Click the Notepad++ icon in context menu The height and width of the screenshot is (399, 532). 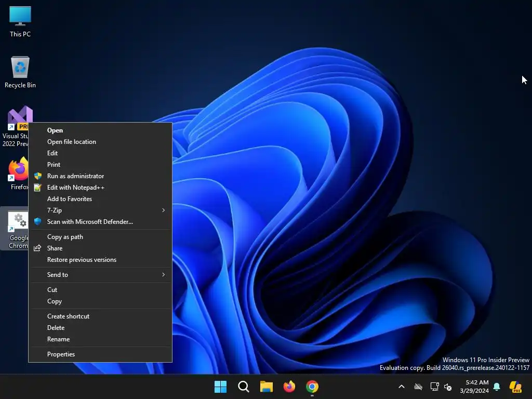pyautogui.click(x=37, y=187)
